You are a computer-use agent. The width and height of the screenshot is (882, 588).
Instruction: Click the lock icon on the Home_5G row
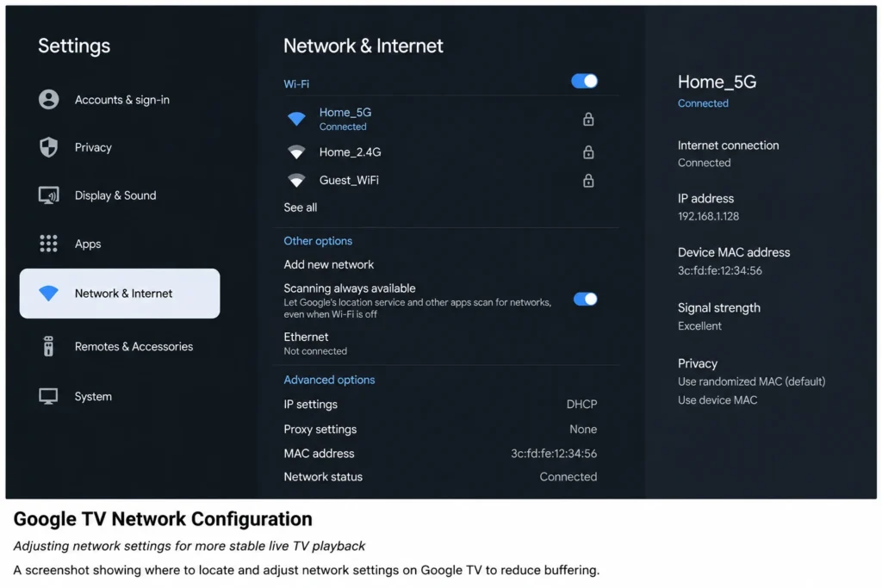coord(588,119)
